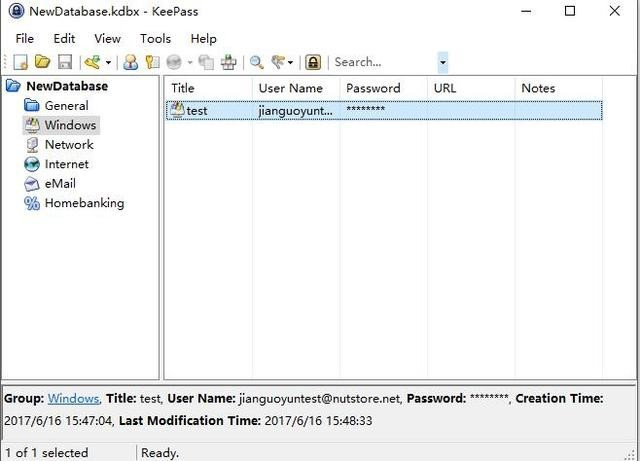640x461 pixels.
Task: Open the Edit menu
Action: [64, 39]
